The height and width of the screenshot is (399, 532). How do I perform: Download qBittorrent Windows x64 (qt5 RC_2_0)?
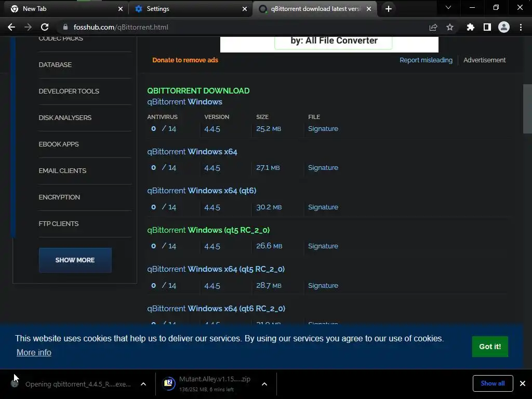pos(216,269)
